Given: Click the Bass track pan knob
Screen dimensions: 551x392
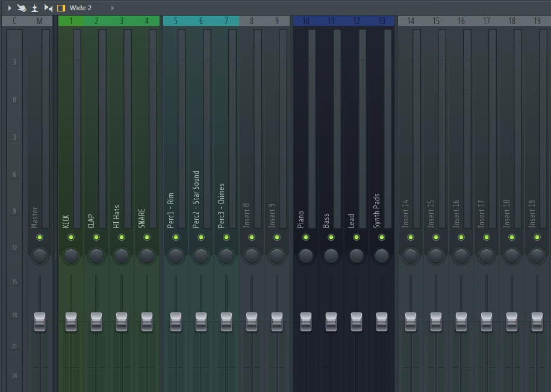Looking at the screenshot, I should (x=331, y=256).
